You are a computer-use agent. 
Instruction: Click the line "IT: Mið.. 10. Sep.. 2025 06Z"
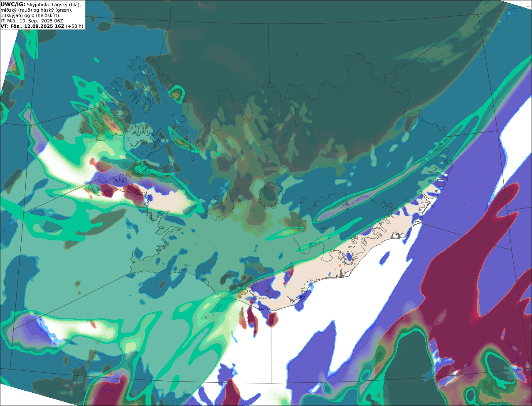[32, 21]
